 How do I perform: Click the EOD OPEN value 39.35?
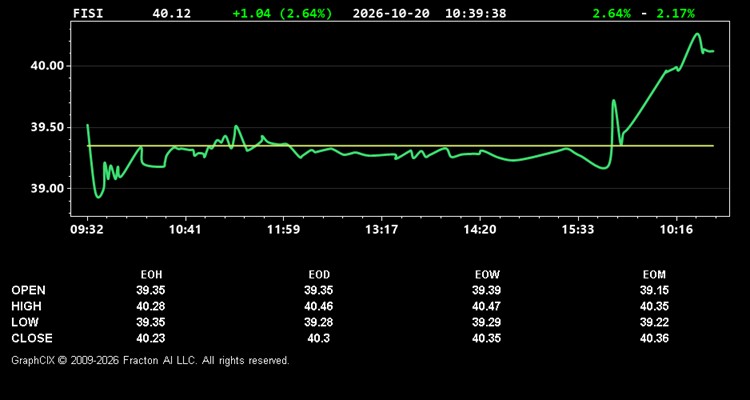point(319,290)
